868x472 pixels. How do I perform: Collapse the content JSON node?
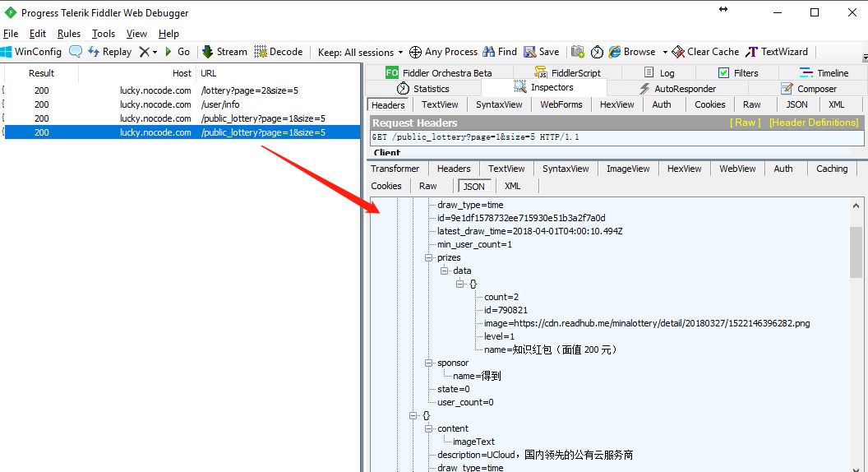(x=428, y=428)
